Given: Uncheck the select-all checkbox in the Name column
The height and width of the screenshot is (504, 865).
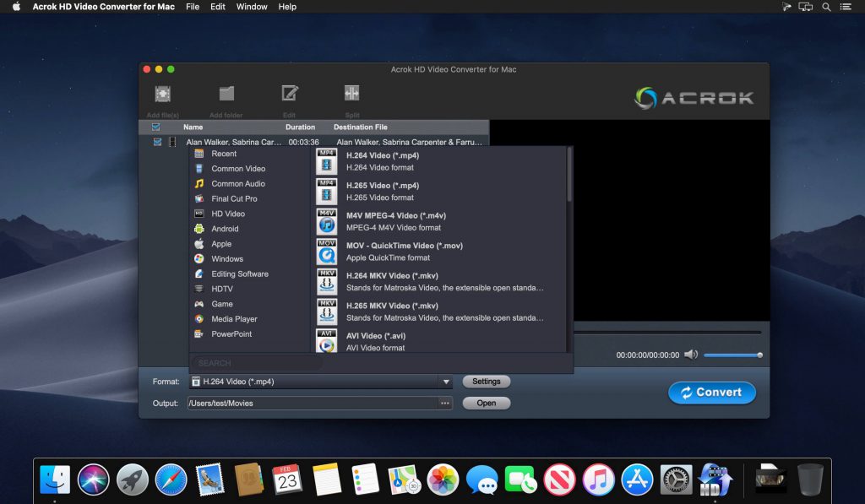Looking at the screenshot, I should (156, 127).
